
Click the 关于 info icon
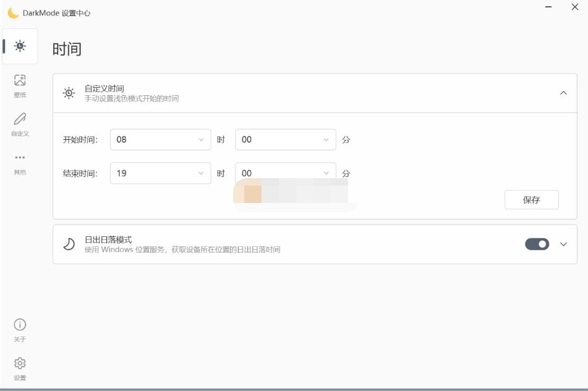tap(19, 325)
